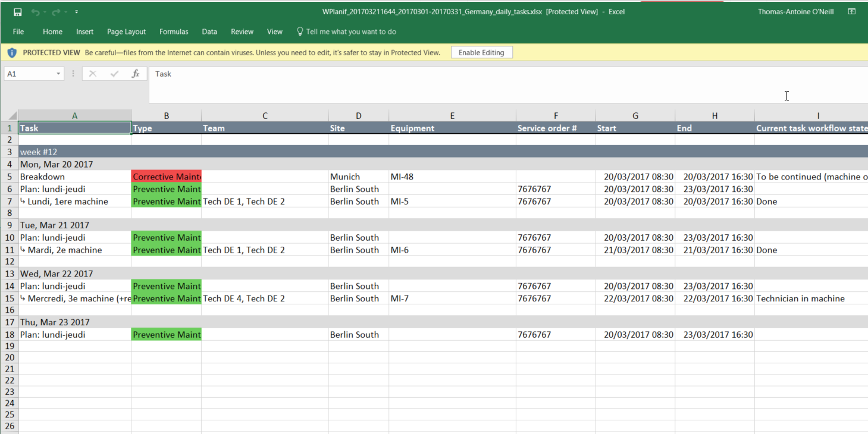This screenshot has height=434, width=868.
Task: Click the Thomas-Antoine O'Neill account name
Action: point(795,11)
